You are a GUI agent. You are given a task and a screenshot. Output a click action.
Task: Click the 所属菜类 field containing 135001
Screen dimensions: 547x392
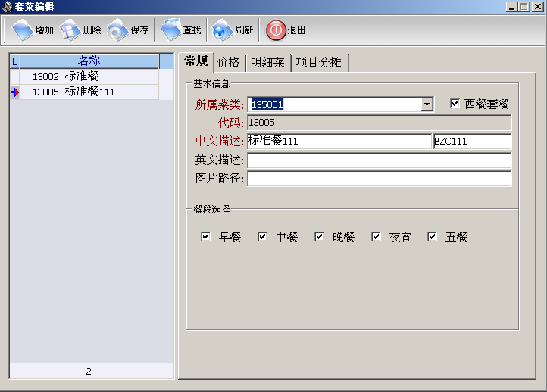336,104
